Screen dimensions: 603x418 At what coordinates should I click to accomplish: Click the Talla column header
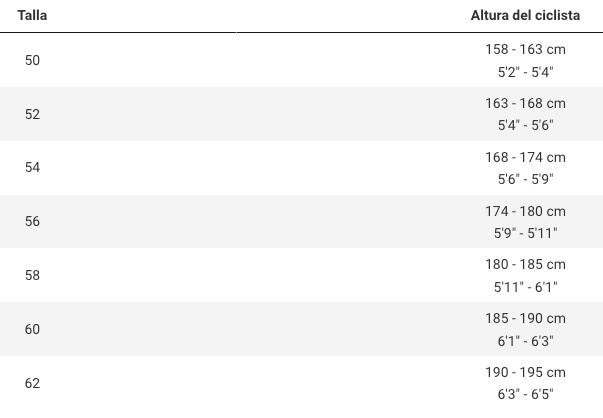31,16
